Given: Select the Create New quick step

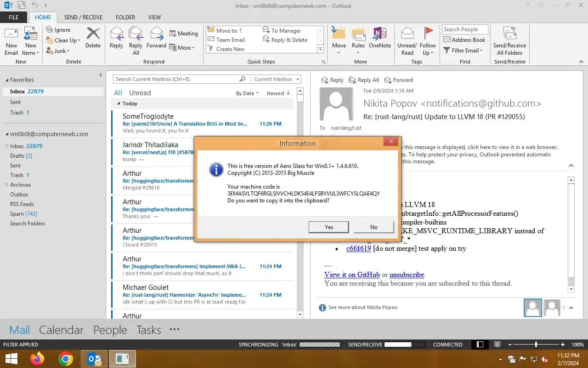Looking at the screenshot, I should [226, 49].
